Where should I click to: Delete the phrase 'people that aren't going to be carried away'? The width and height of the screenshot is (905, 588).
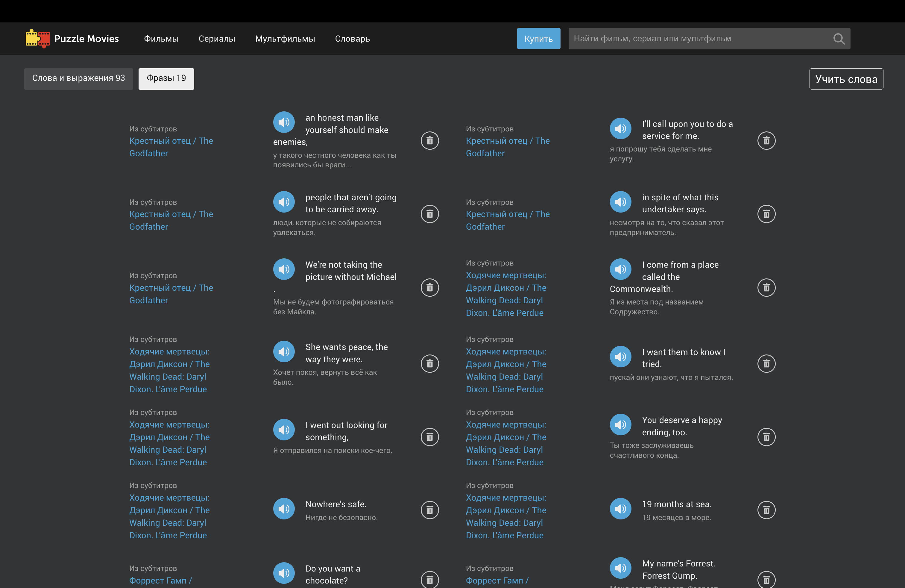pyautogui.click(x=430, y=214)
